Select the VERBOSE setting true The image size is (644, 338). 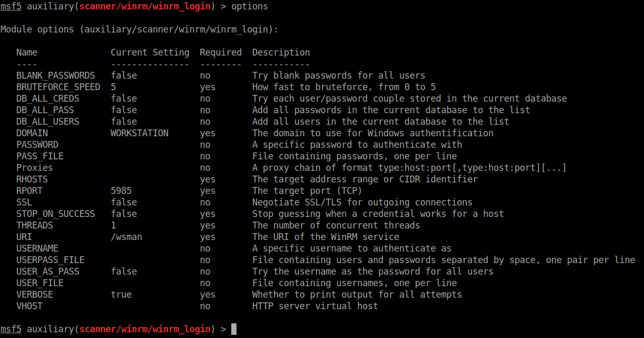(x=121, y=295)
